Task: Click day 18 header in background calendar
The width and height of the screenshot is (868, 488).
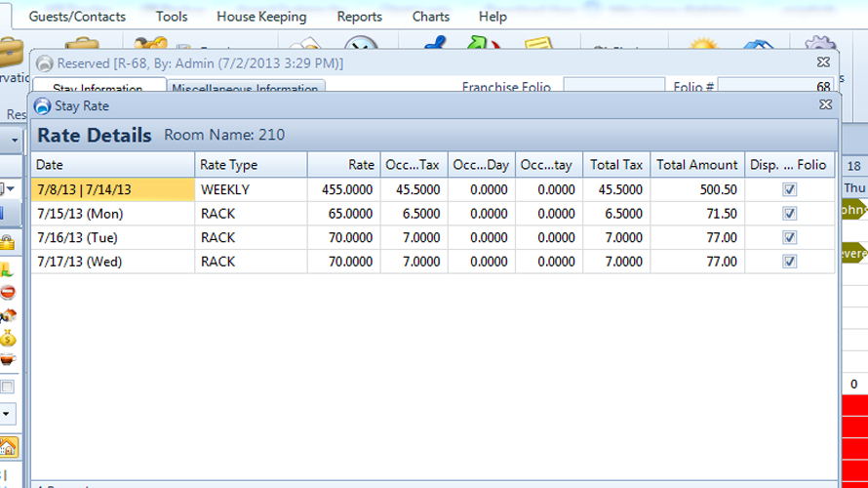Action: click(x=854, y=166)
